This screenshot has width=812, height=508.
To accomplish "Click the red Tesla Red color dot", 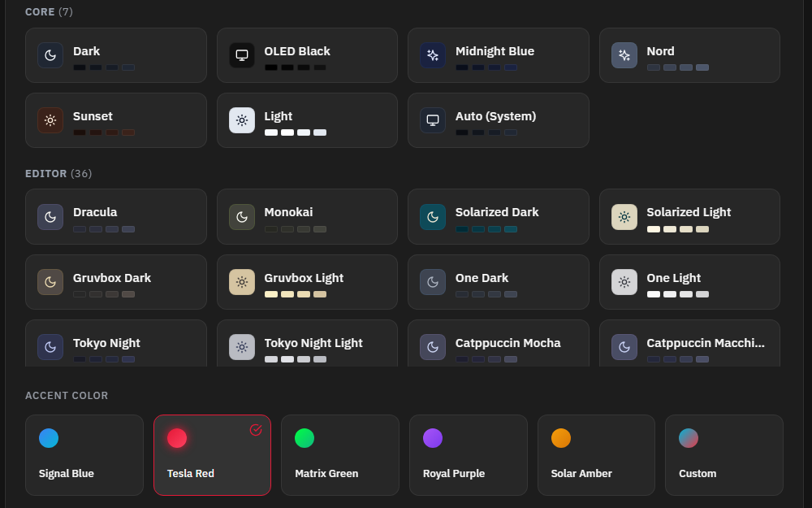I will coord(177,438).
